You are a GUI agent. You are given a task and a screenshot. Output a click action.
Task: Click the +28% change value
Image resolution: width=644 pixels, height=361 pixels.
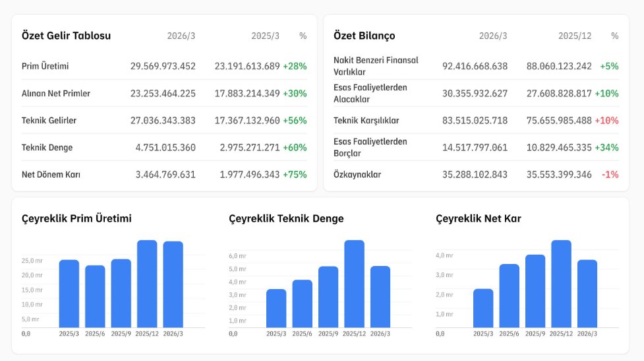295,66
